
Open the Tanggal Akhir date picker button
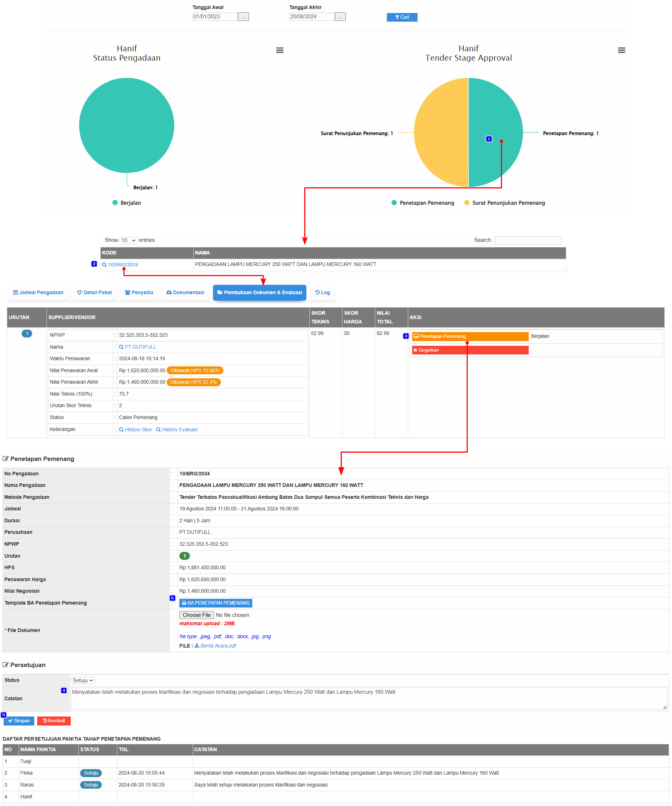tap(340, 17)
